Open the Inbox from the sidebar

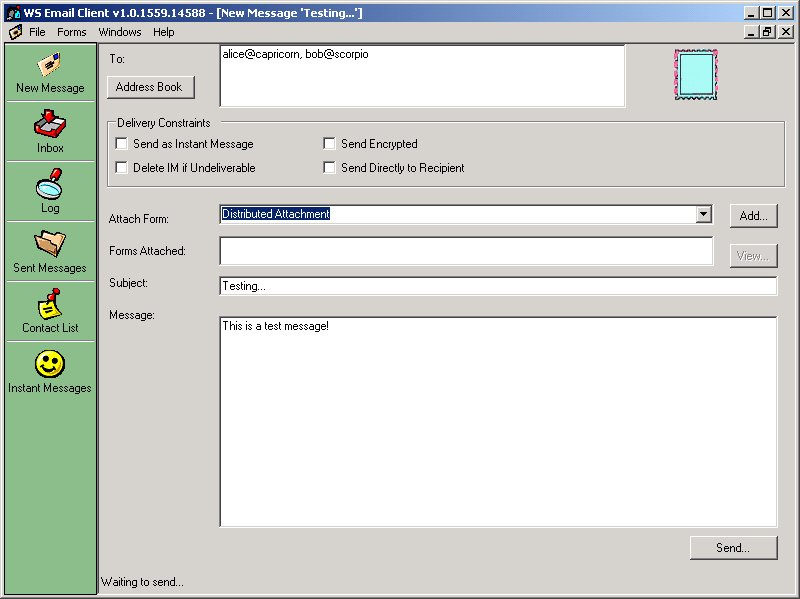(x=50, y=127)
